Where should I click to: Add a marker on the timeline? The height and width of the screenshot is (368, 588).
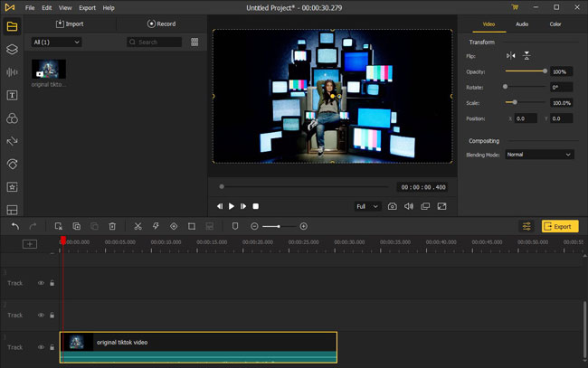pos(235,226)
